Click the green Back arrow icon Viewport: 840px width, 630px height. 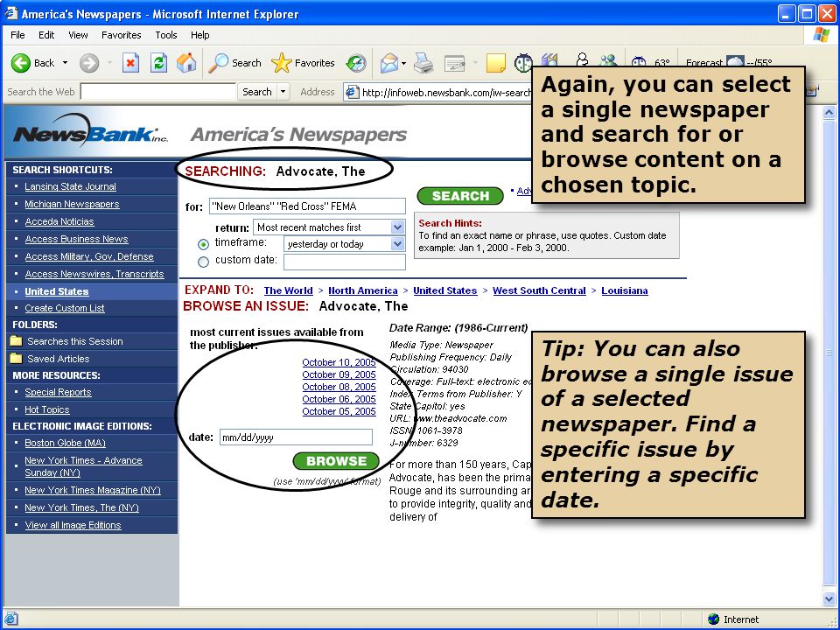pyautogui.click(x=20, y=63)
